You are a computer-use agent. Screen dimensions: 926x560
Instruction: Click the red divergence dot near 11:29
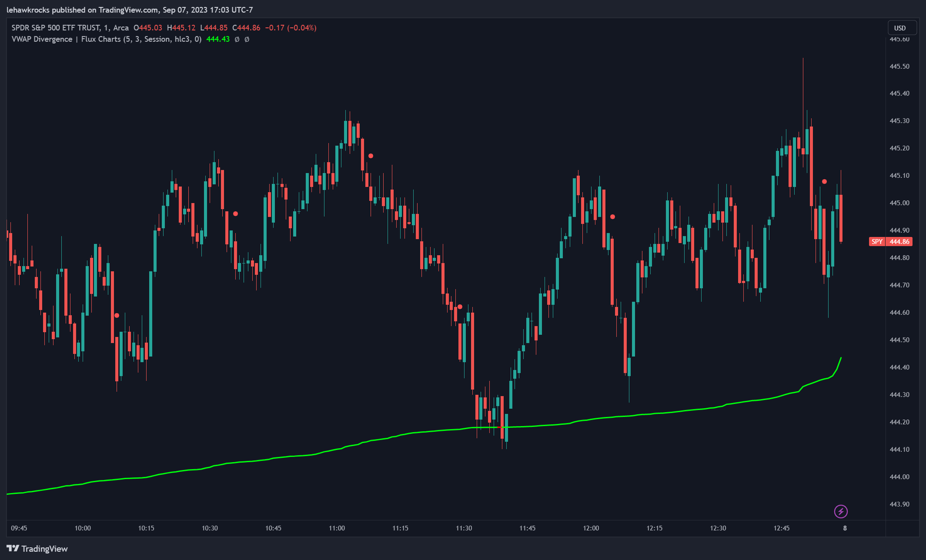[x=460, y=307]
